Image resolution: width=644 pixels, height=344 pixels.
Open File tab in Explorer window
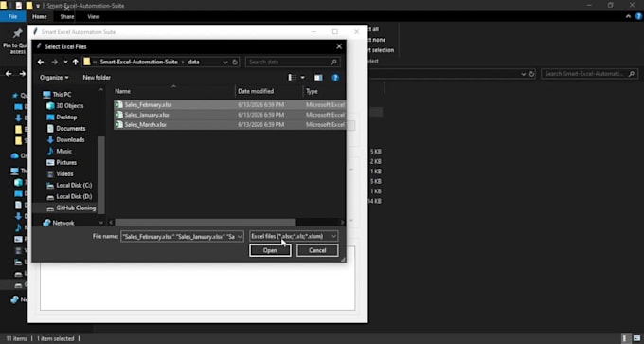12,16
